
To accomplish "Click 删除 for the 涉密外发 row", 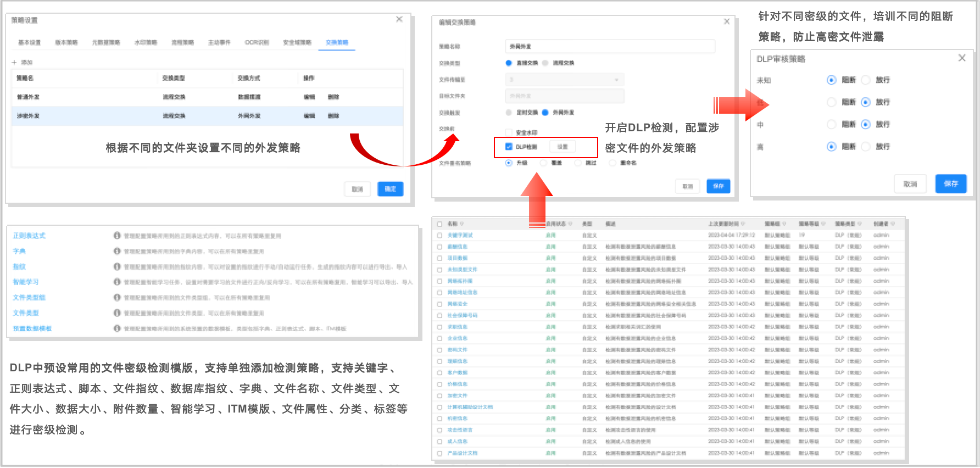I will pyautogui.click(x=333, y=116).
